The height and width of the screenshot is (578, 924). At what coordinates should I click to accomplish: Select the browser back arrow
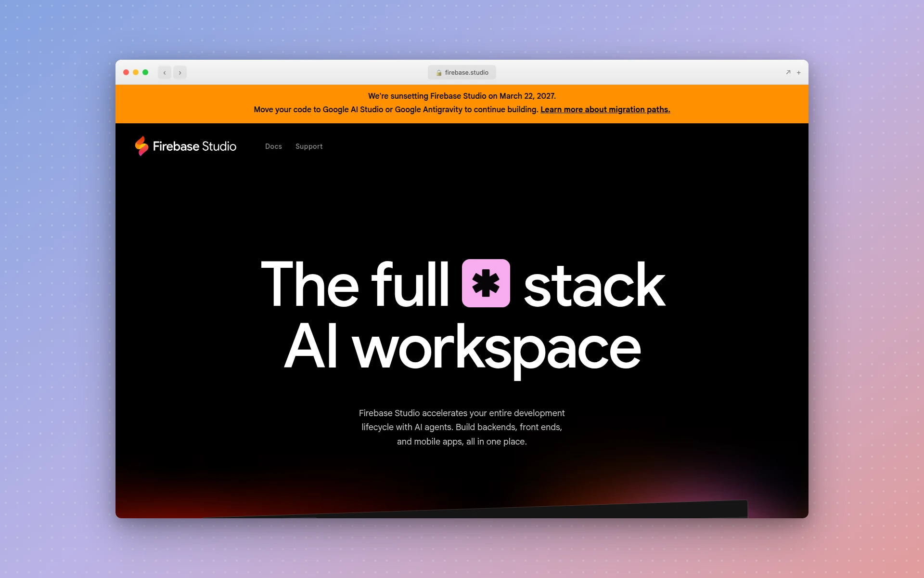[165, 72]
